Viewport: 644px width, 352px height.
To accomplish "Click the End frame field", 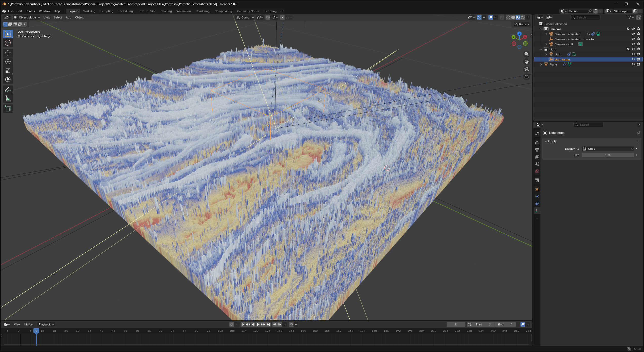I will click(505, 324).
